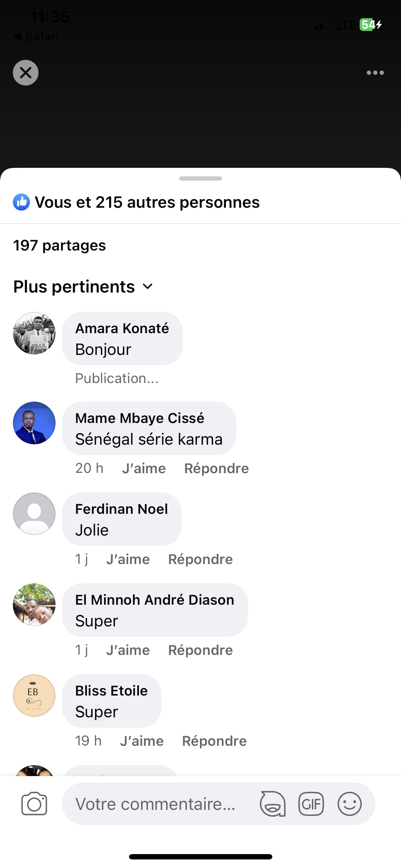Viewport: 401px width, 868px height.
Task: Open Bliss Etoile's EB profile avatar
Action: tap(34, 695)
